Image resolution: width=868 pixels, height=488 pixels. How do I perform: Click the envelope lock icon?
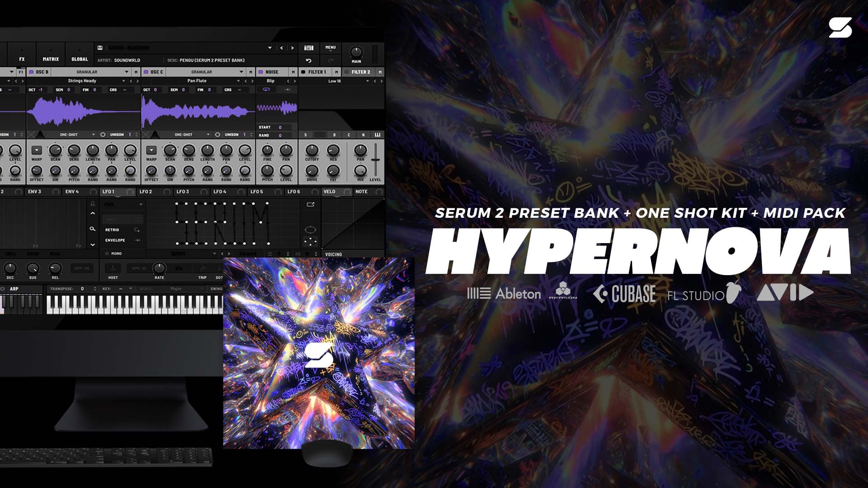[93, 204]
